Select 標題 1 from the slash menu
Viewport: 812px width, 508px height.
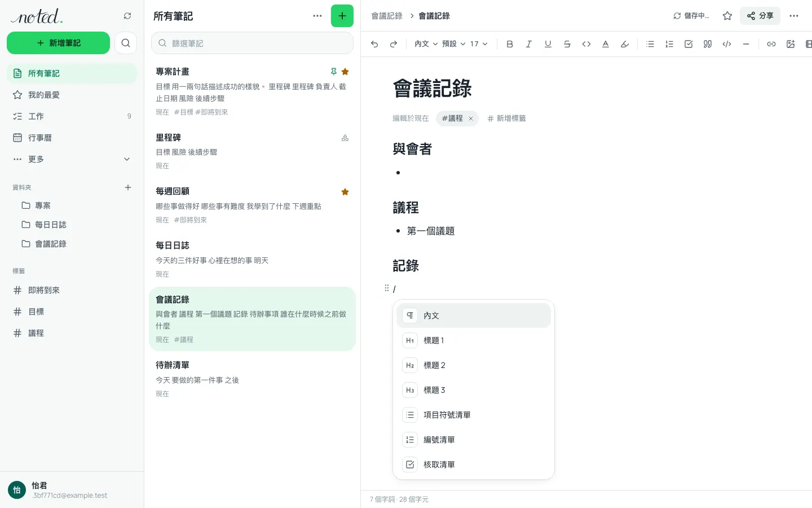click(474, 340)
